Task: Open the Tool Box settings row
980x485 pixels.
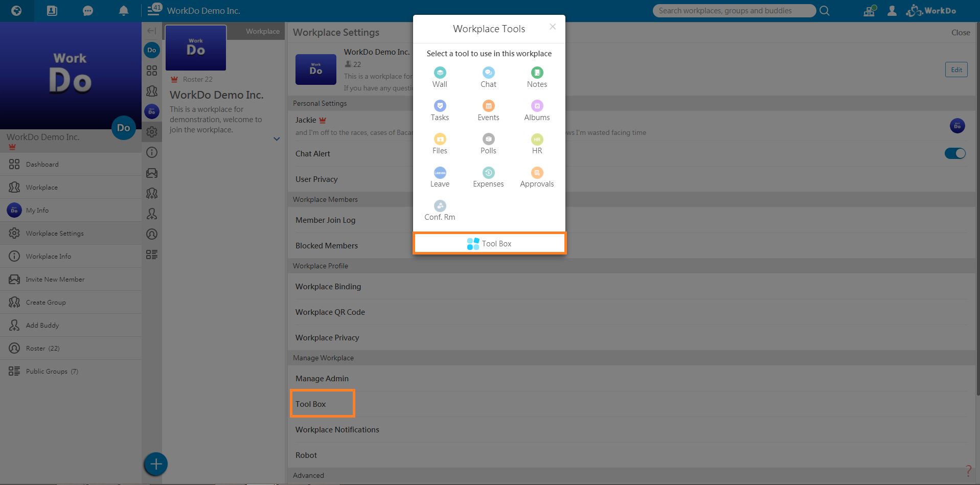Action: point(632,404)
